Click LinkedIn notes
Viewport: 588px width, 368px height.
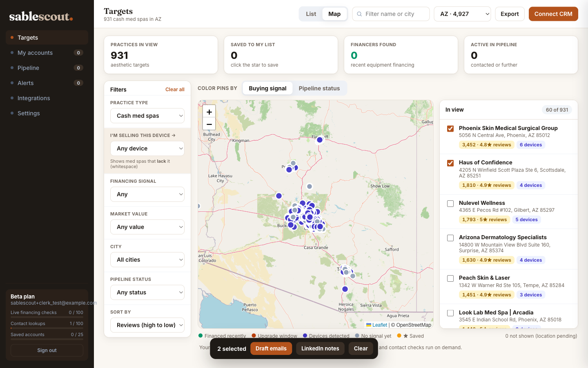click(320, 348)
